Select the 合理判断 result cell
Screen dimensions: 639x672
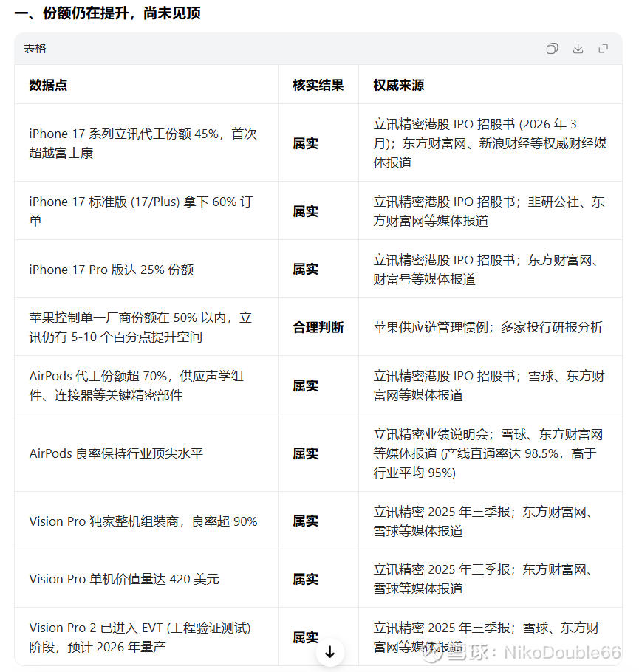[318, 327]
